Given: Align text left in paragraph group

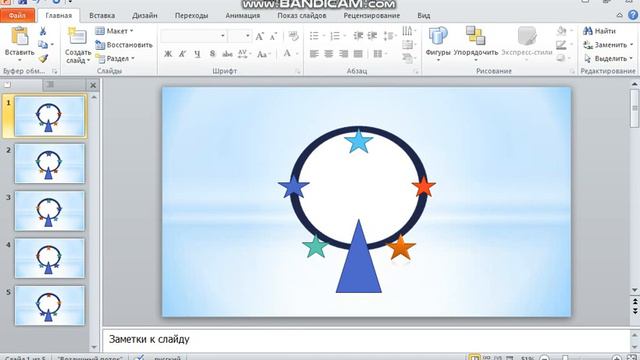Looking at the screenshot, I should (x=314, y=53).
